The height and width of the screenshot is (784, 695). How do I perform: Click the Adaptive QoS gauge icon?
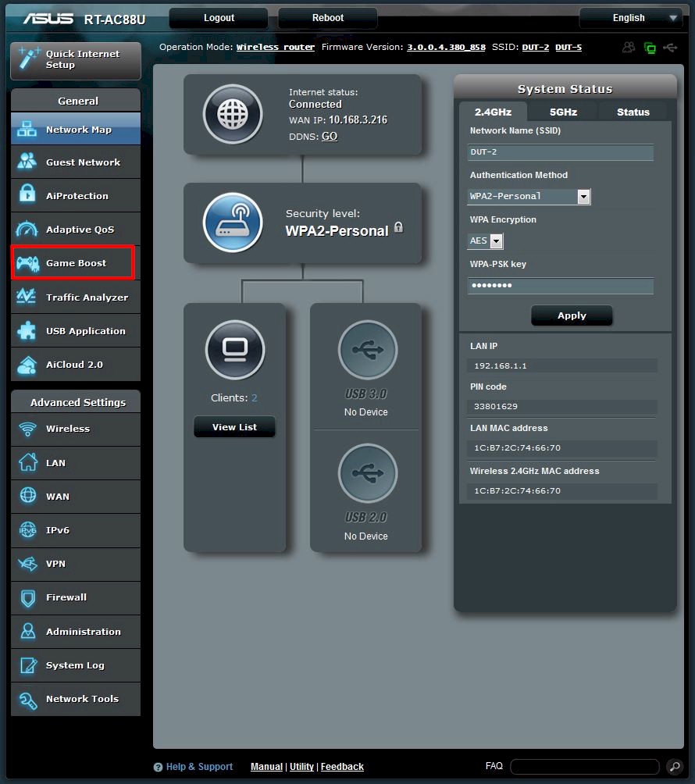(27, 229)
